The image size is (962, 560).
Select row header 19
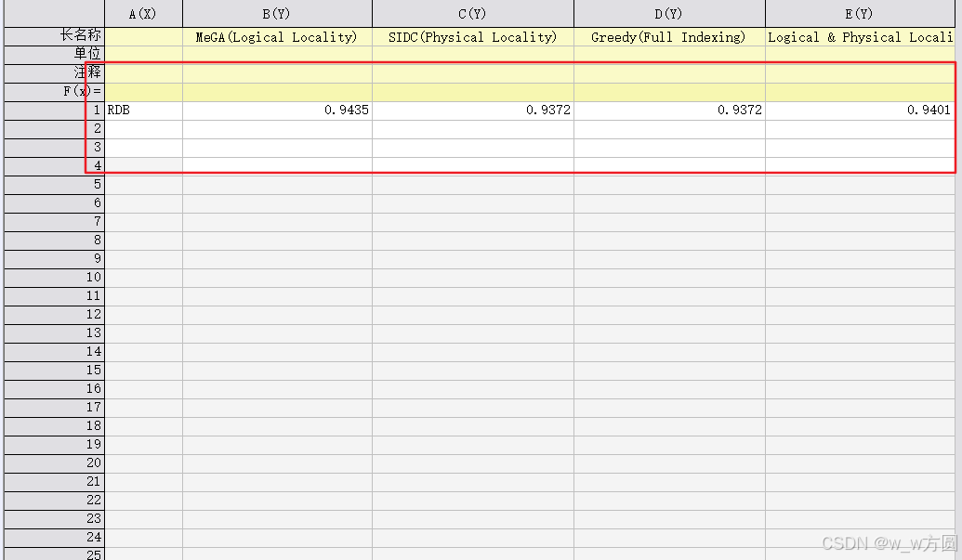click(x=54, y=444)
